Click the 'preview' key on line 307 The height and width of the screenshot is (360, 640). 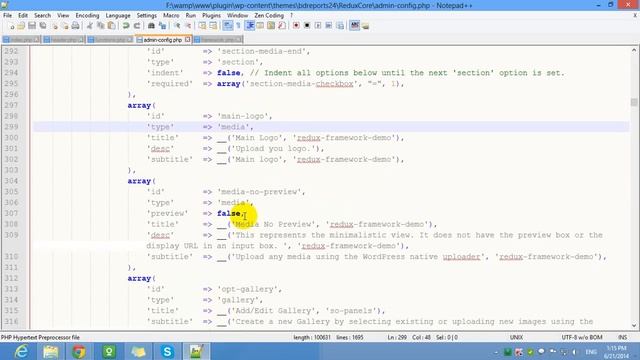point(167,213)
